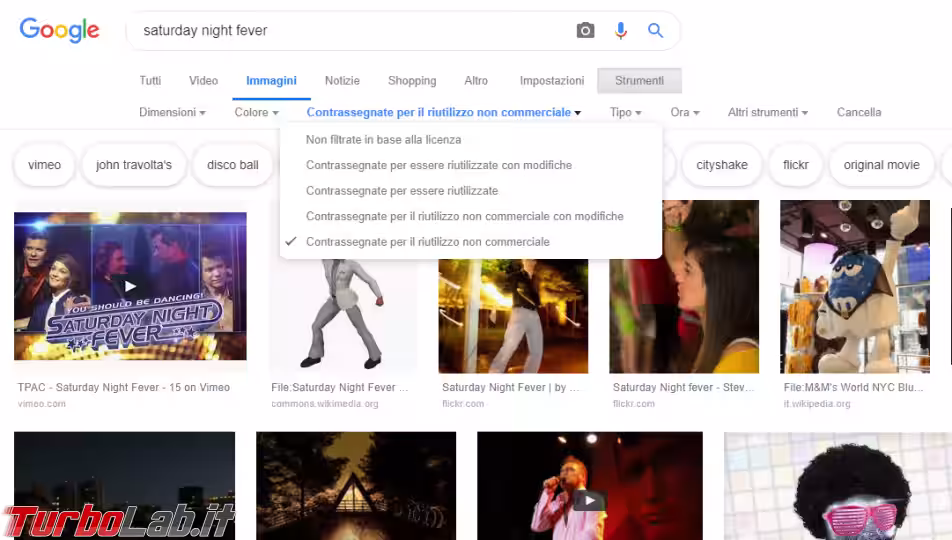Click the disco ball suggestion chip

(233, 165)
